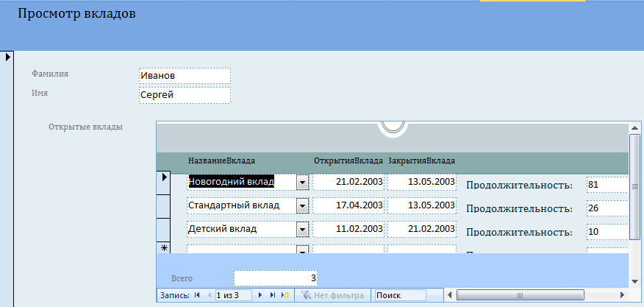Click closing date 21.02.2003 of Детский вклад
The image size is (644, 307).
pyautogui.click(x=422, y=229)
